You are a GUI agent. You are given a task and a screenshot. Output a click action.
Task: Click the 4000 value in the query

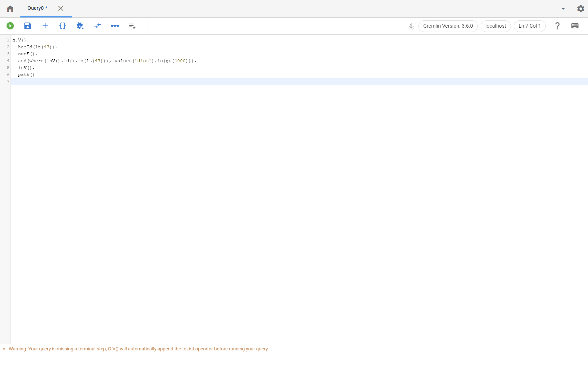pyautogui.click(x=180, y=61)
